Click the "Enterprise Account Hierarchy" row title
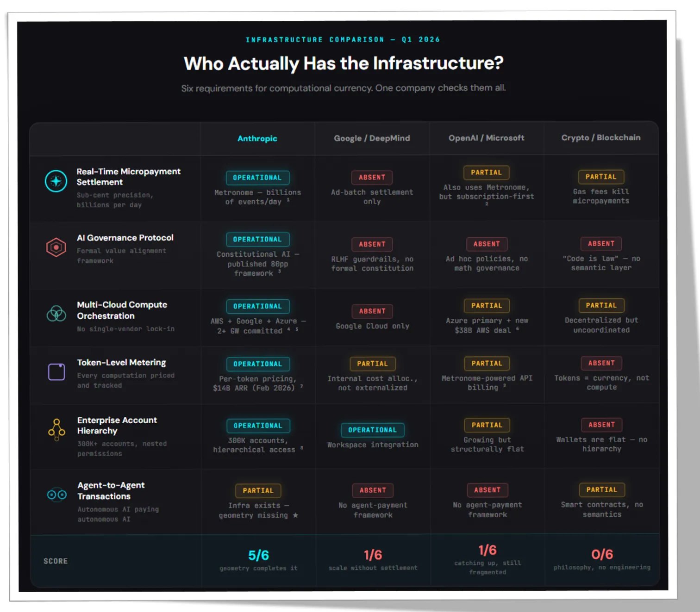Image resolution: width=700 pixels, height=612 pixels. click(117, 426)
